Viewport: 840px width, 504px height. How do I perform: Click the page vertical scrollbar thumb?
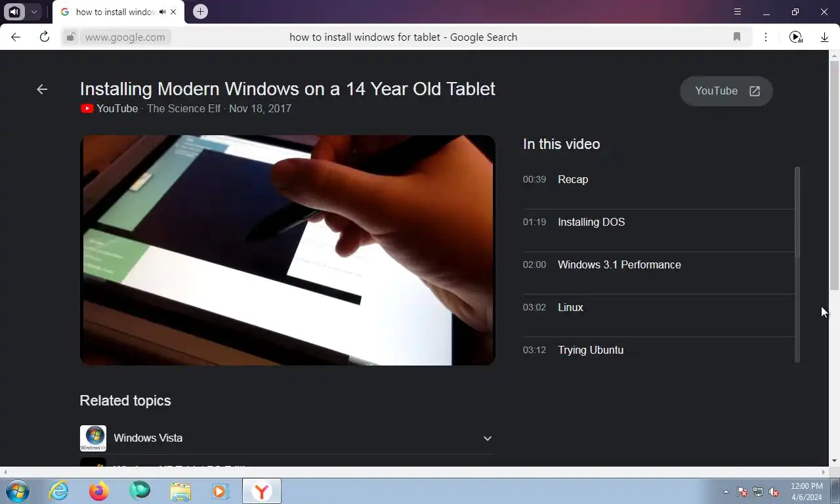click(834, 175)
